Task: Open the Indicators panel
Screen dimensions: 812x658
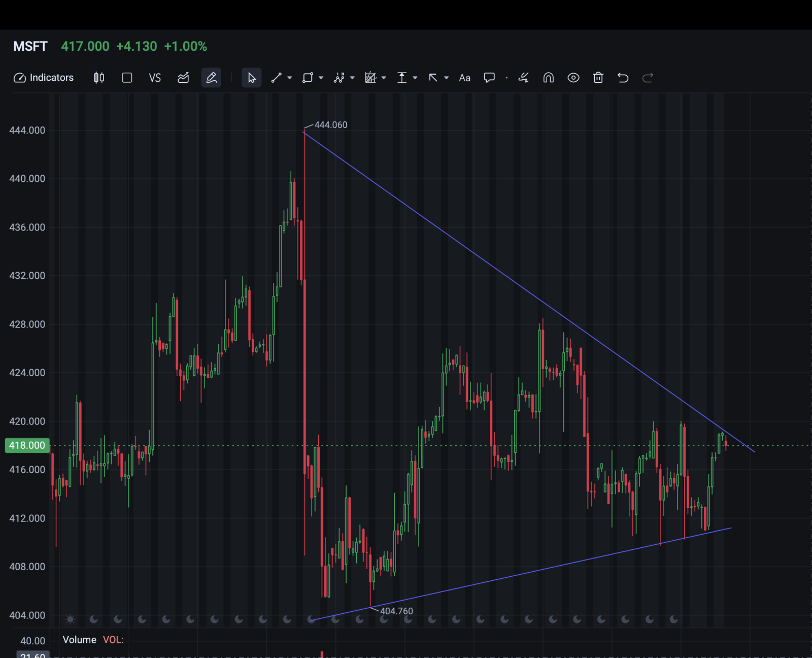Action: tap(44, 78)
